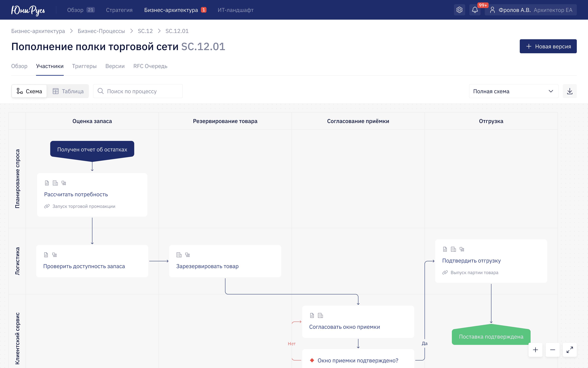Click organization icon on Согласовать окно приемки card

click(x=320, y=315)
